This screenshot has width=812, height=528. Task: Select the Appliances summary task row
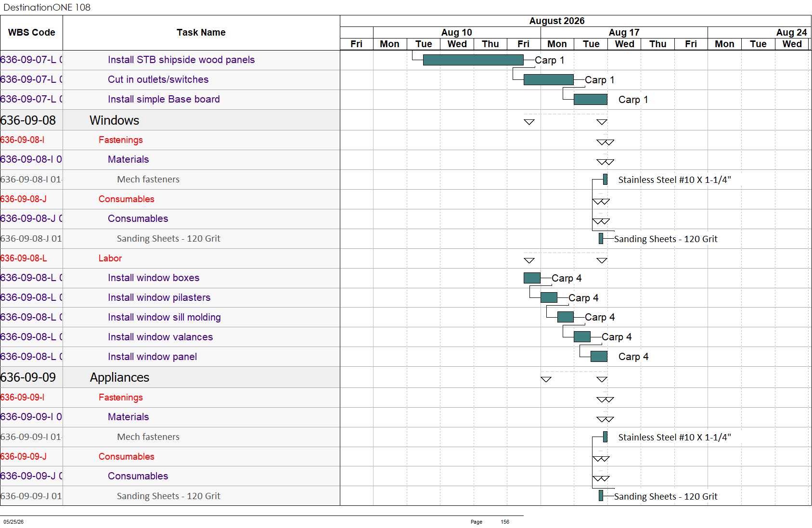170,377
